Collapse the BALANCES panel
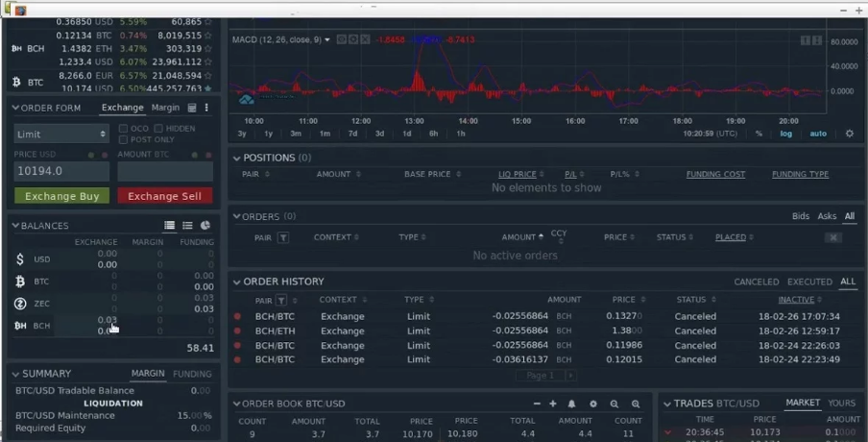868x442 pixels. [15, 226]
